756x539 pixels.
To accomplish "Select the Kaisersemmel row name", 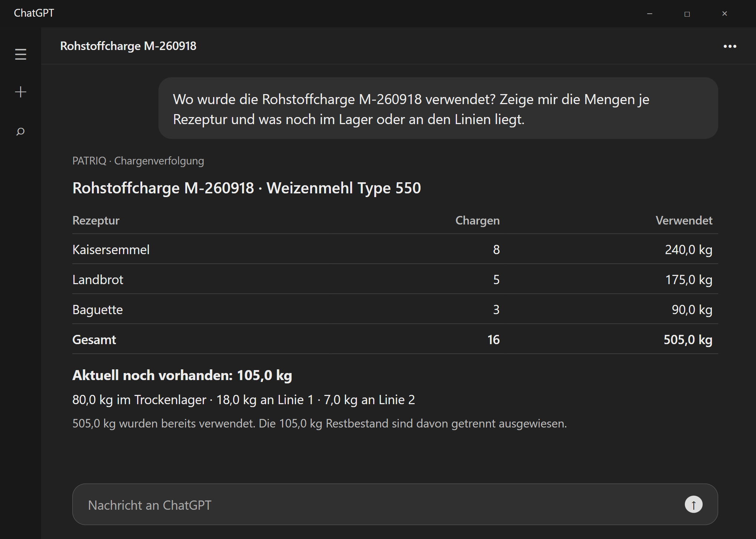I will tap(111, 250).
